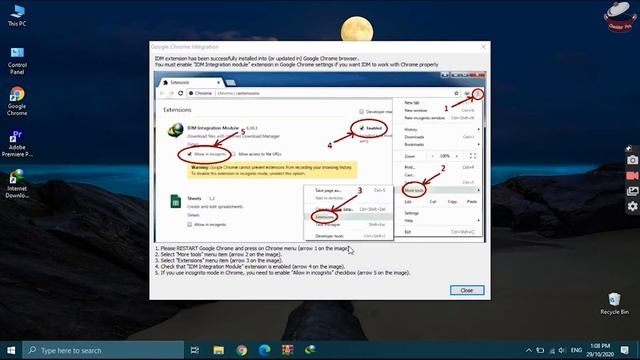Select Adobe Premiere Pro desktop shortcut
Viewport: 640px width, 360px height.
17,144
